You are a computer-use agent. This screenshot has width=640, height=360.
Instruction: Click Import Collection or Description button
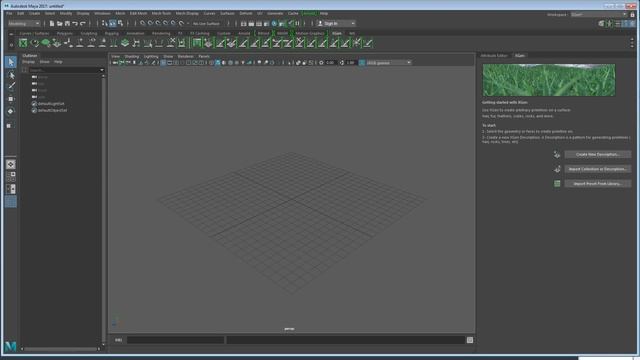tap(598, 169)
